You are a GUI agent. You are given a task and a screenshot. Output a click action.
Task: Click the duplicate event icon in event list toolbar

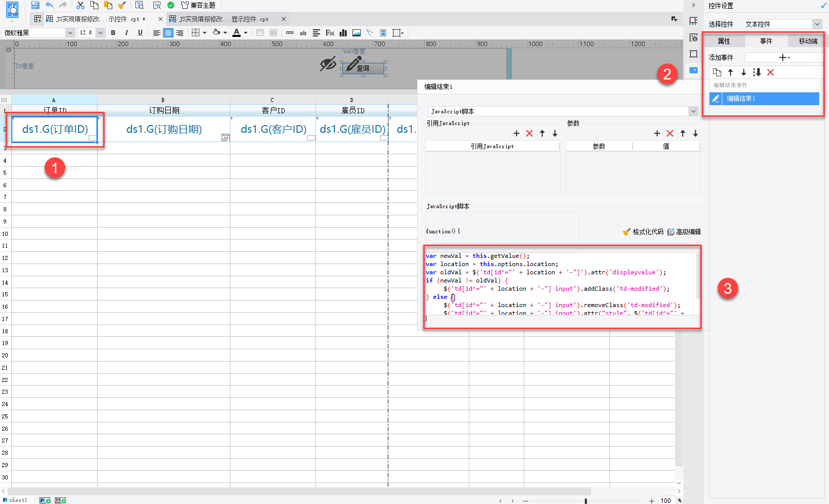click(x=717, y=72)
